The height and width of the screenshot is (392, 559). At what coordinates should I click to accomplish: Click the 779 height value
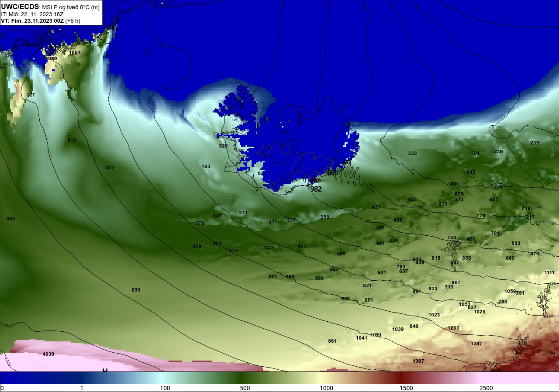click(481, 216)
